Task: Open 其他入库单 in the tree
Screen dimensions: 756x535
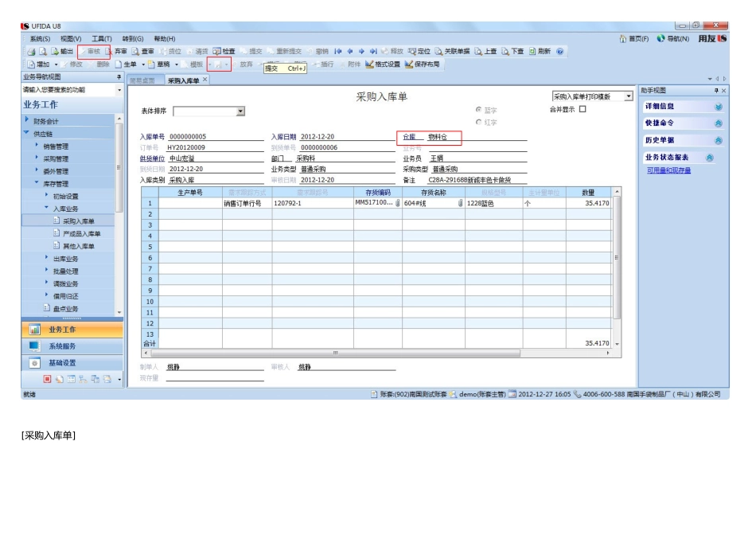Action: click(x=79, y=246)
